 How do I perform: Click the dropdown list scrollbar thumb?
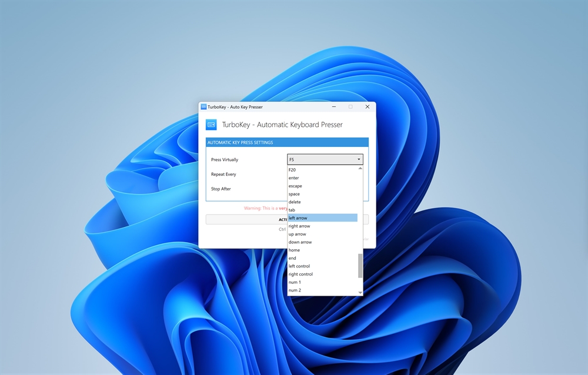[360, 266]
